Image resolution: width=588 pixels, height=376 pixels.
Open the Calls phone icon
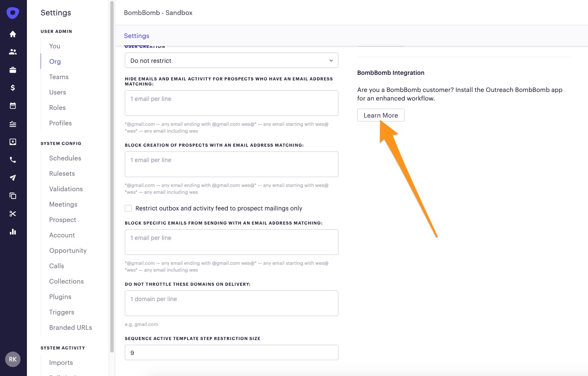click(x=13, y=160)
